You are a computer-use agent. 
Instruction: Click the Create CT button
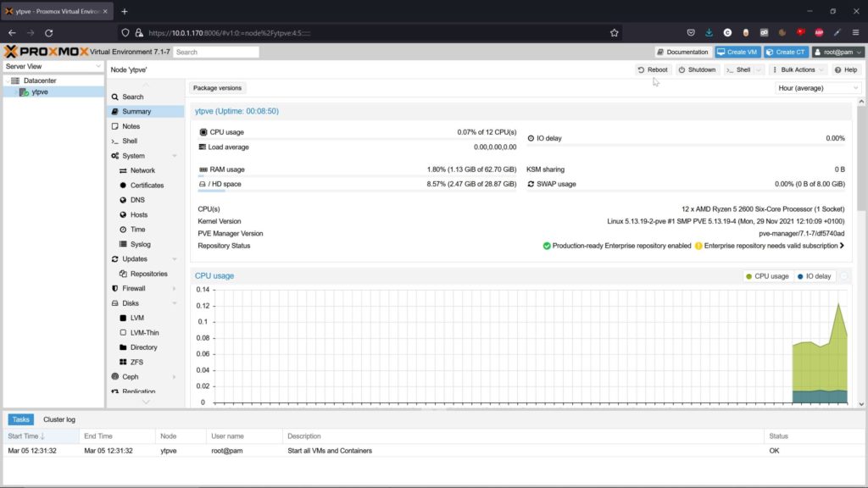(786, 52)
